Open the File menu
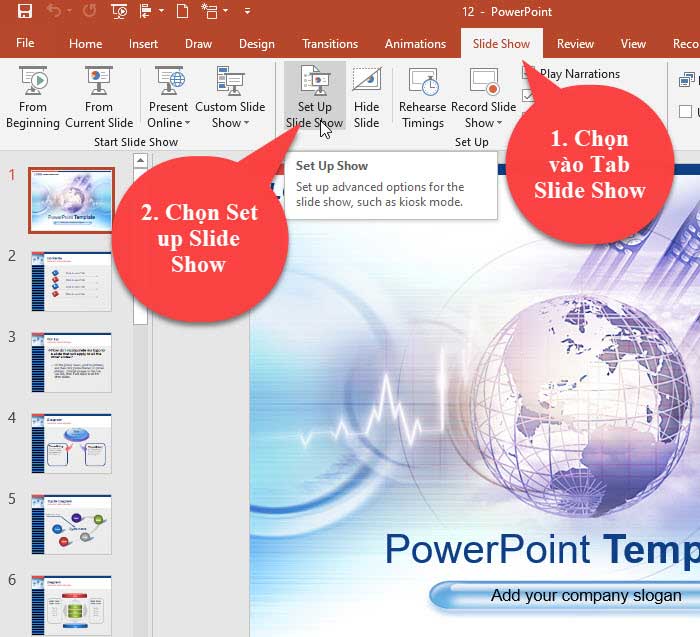The image size is (700, 637). click(x=25, y=44)
